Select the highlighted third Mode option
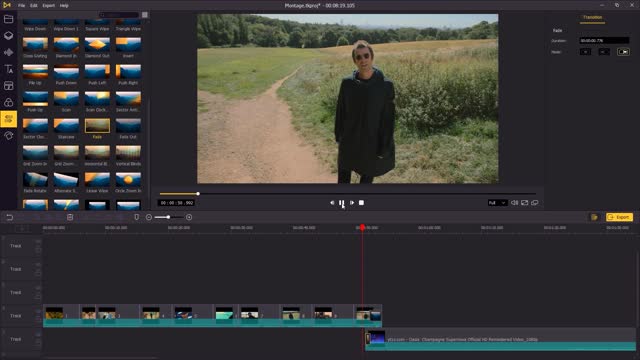Image resolution: width=640 pixels, height=360 pixels. pos(623,52)
